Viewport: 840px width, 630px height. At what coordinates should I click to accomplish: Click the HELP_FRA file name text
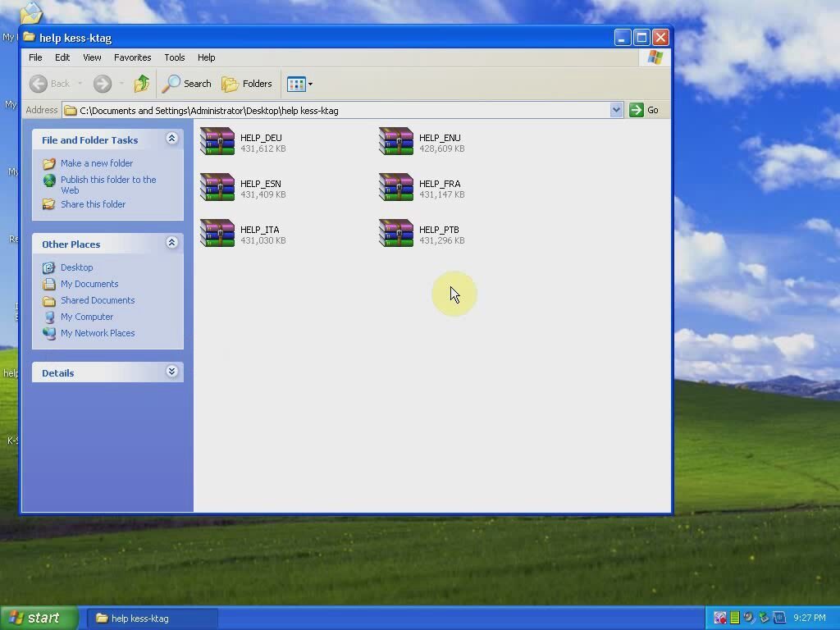(440, 184)
